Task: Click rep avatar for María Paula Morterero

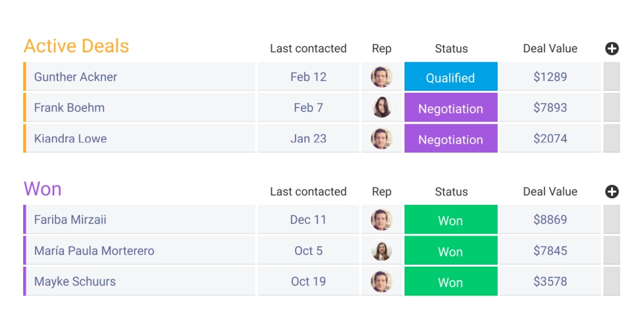Action: point(381,251)
